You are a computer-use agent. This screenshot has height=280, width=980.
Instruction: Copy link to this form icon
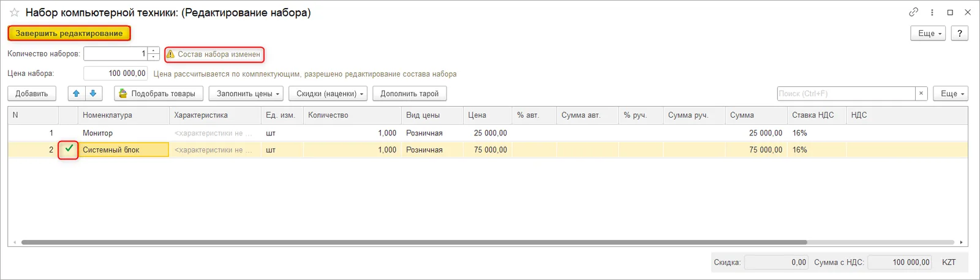tap(913, 12)
